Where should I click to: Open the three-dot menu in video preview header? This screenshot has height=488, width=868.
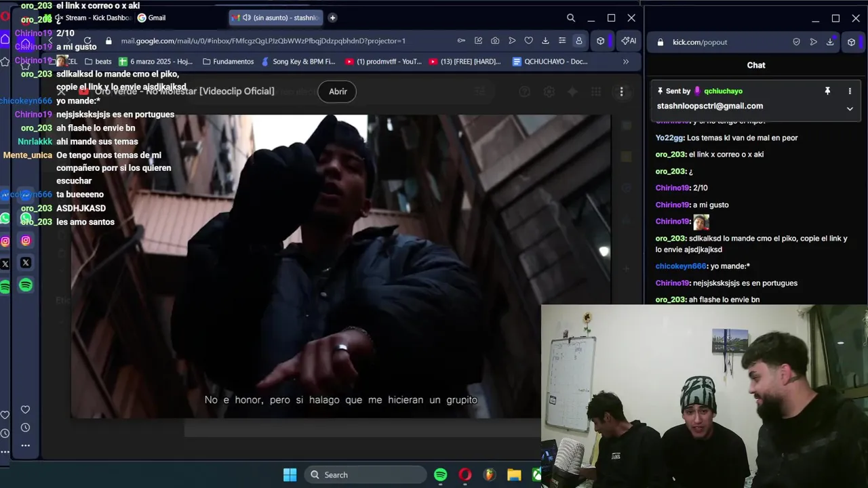[621, 91]
